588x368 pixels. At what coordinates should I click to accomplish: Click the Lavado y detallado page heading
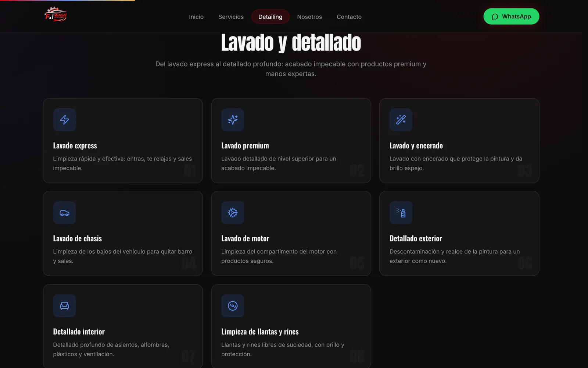[291, 43]
